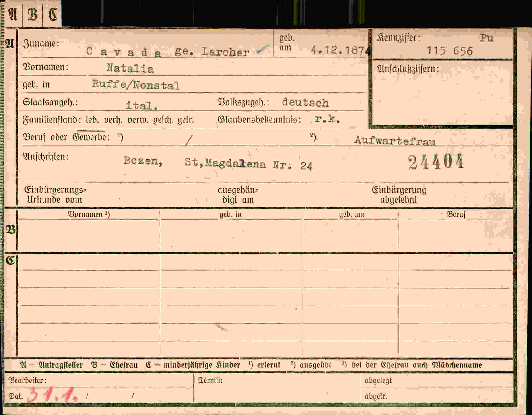Click the footnote "¹) erlernt"
This screenshot has height=415, width=532.
[x=264, y=365]
